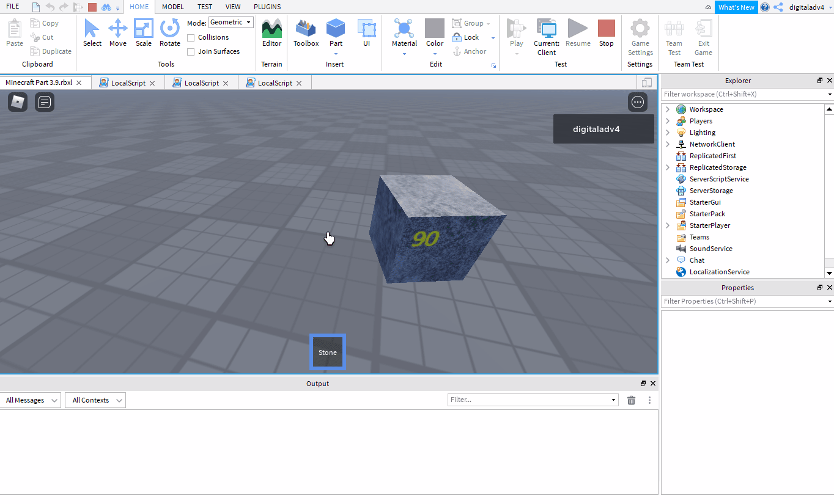Click the Roblox logo menu in viewport
The height and width of the screenshot is (504, 834).
point(18,102)
